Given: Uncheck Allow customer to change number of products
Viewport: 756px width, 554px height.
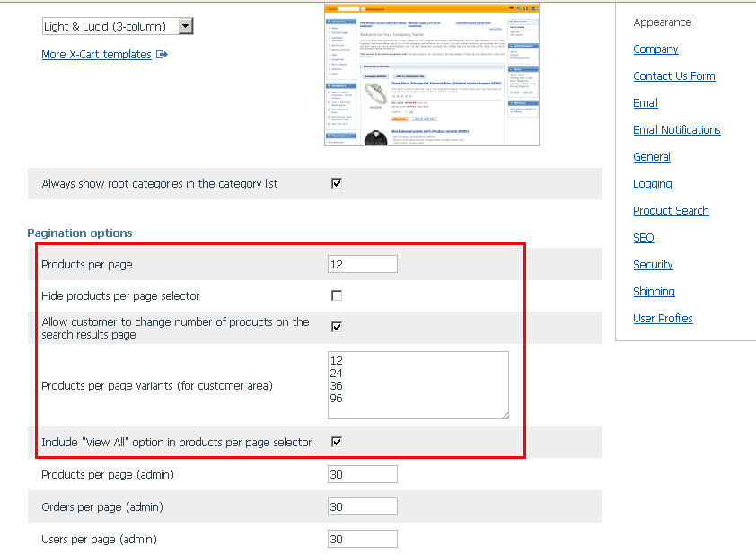Looking at the screenshot, I should tap(337, 327).
